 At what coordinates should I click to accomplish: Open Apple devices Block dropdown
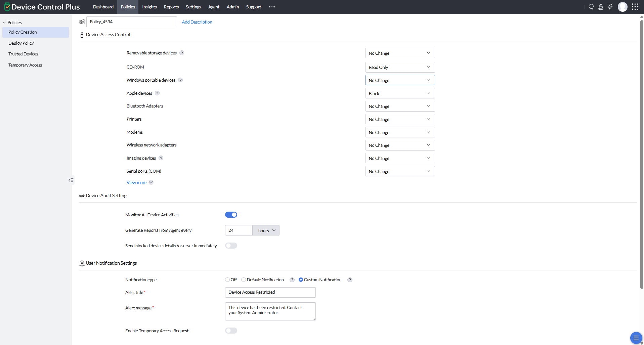[x=400, y=93]
